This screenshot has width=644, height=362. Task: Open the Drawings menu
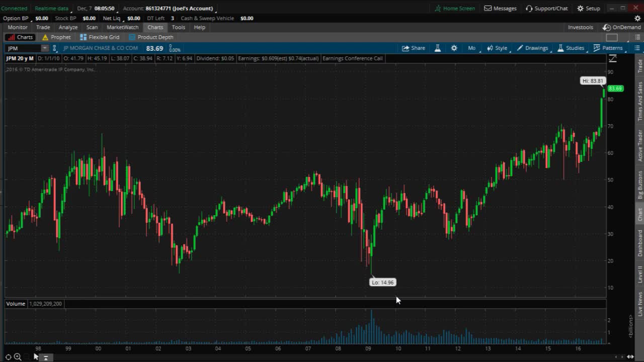532,48
